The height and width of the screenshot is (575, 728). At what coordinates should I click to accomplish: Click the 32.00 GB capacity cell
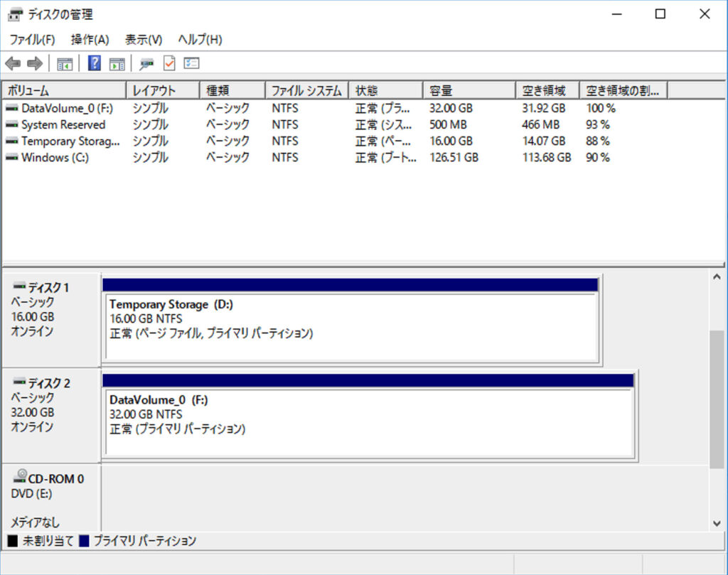[451, 109]
